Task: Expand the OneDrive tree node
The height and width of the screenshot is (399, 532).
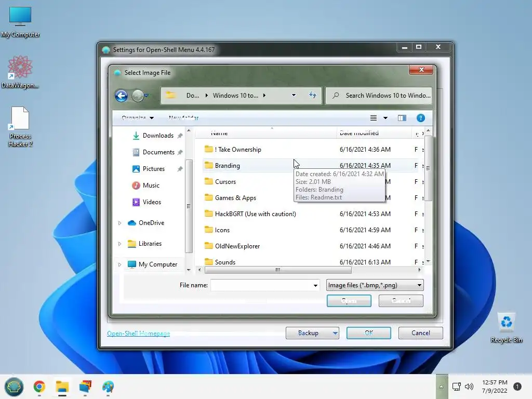Action: coord(120,223)
